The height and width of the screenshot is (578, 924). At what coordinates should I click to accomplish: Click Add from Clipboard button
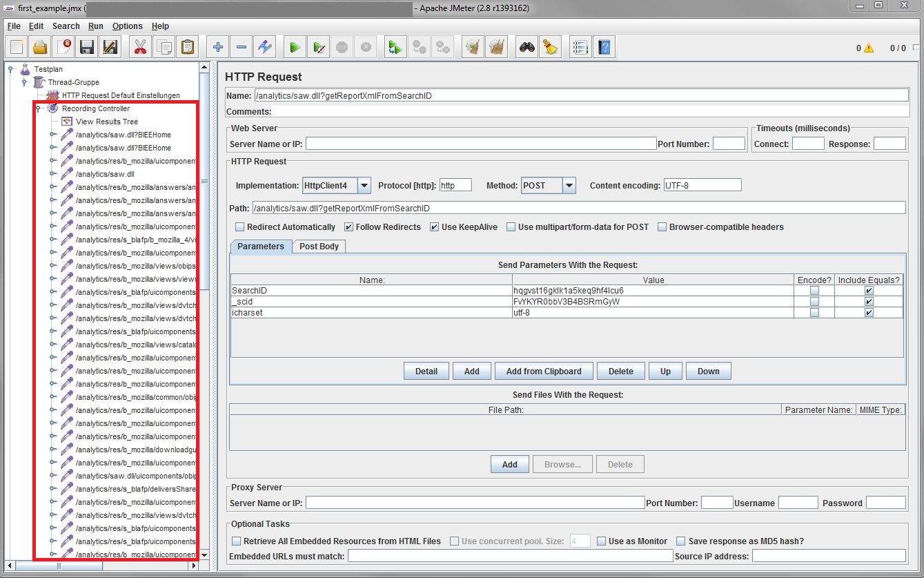point(544,371)
